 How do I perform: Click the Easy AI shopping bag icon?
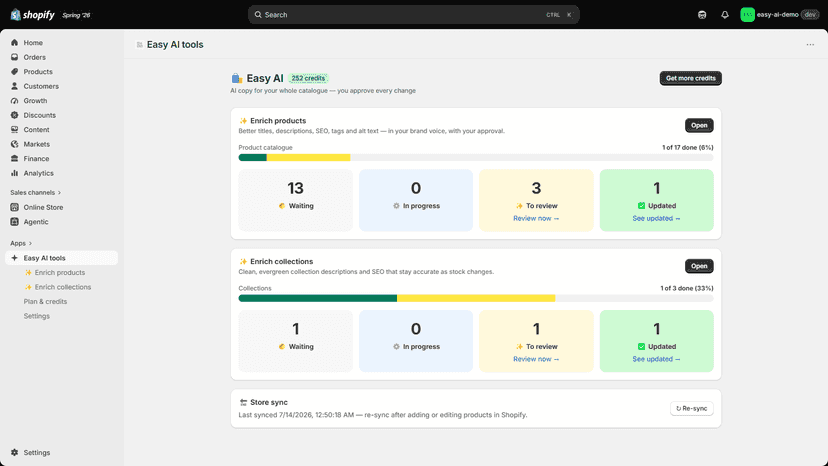(x=237, y=79)
